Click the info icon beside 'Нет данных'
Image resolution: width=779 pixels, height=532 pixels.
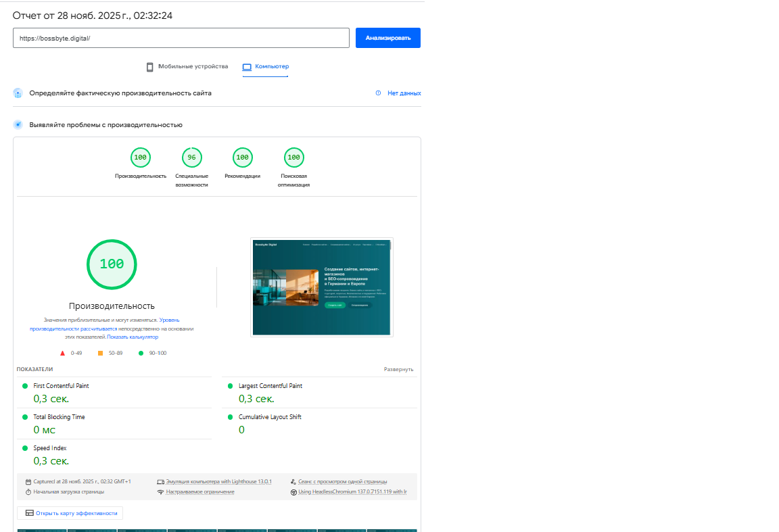pos(378,93)
